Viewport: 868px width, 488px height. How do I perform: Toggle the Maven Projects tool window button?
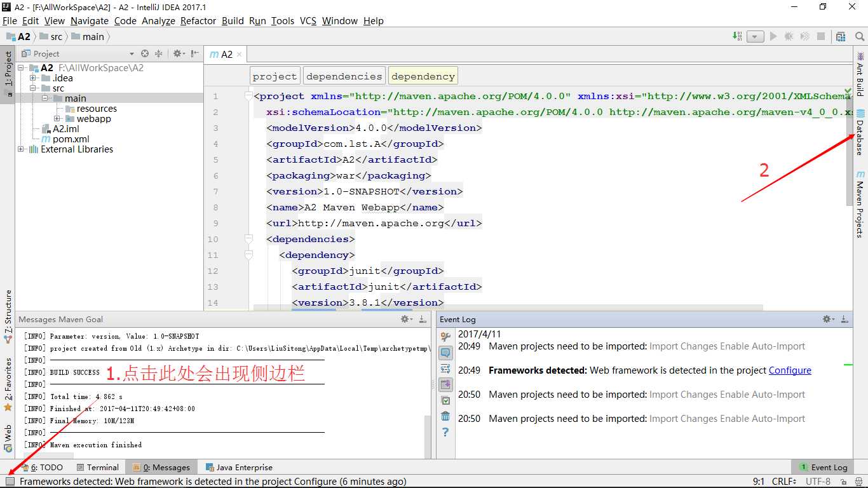click(x=860, y=203)
